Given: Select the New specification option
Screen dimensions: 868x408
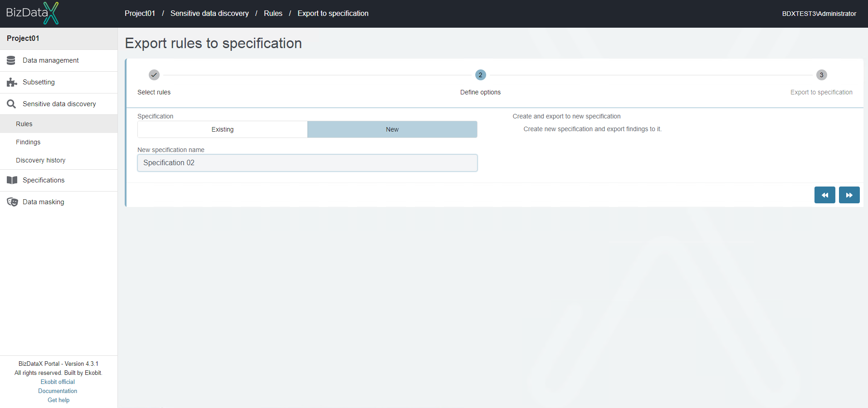Looking at the screenshot, I should 392,129.
